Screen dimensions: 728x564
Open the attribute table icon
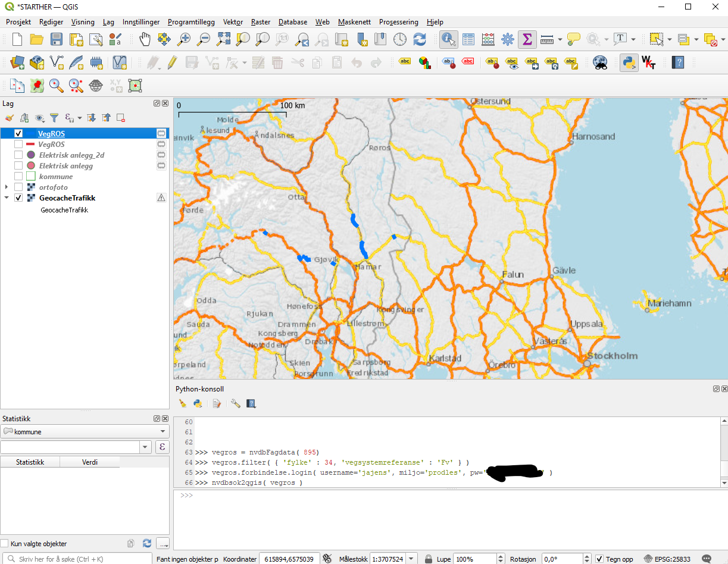(x=468, y=39)
